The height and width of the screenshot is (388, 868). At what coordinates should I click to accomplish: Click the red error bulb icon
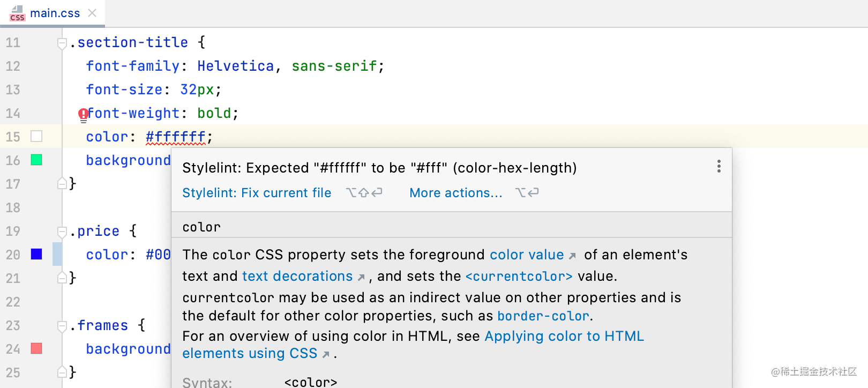click(83, 114)
